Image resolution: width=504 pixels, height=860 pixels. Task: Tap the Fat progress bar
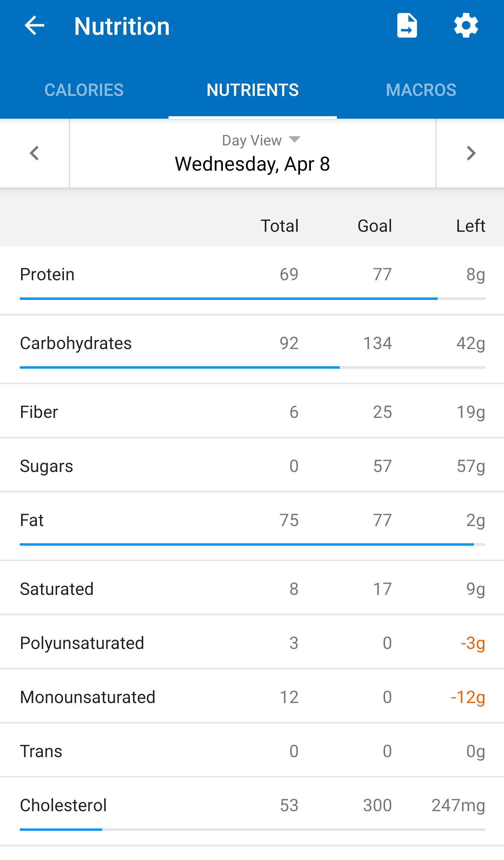point(252,544)
